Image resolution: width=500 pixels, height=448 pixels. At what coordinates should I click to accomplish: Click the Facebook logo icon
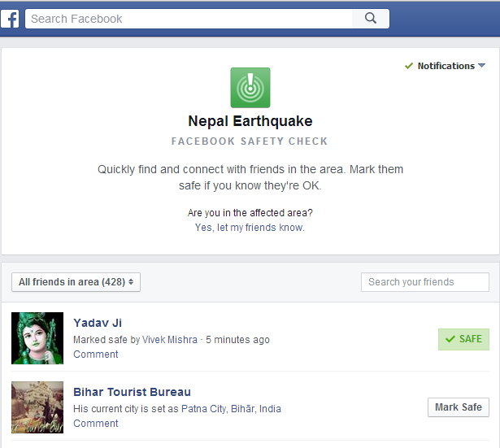10,19
